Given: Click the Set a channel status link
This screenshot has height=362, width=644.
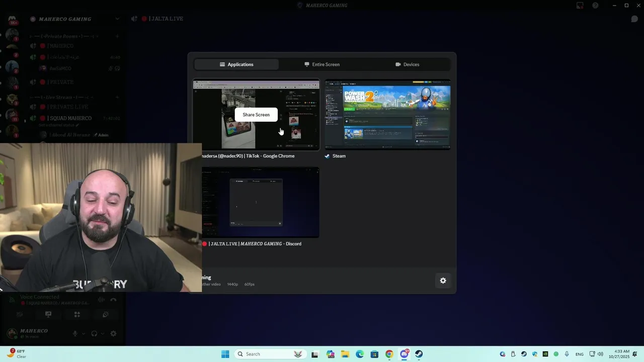Looking at the screenshot, I should [55, 125].
